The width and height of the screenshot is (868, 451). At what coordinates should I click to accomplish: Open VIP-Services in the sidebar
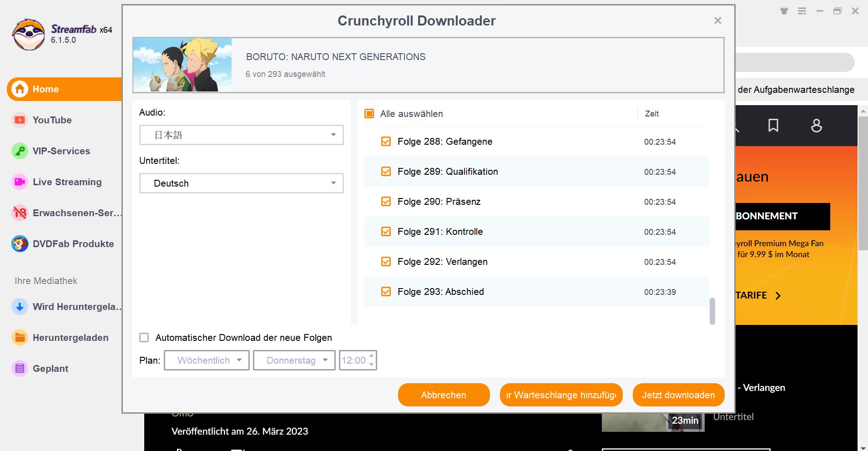click(61, 151)
